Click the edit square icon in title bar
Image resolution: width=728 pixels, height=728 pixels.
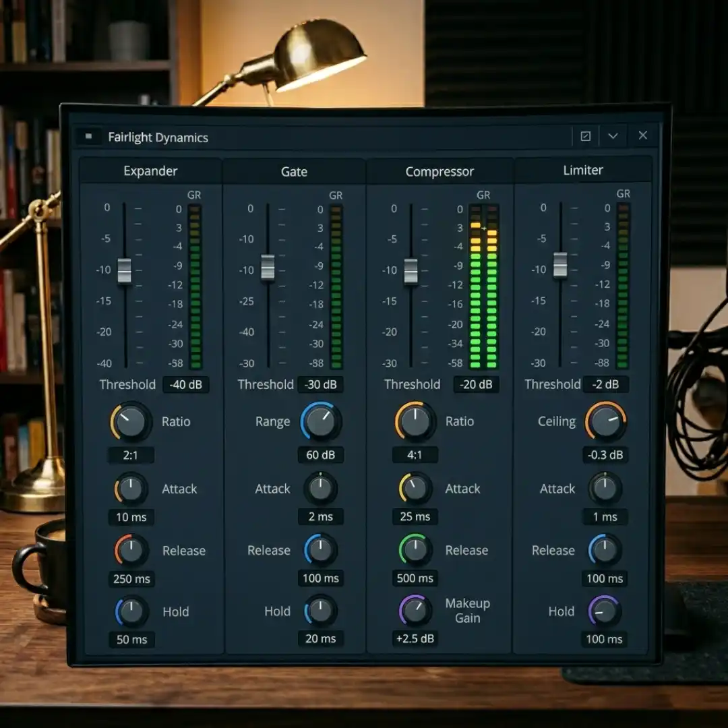pos(586,136)
